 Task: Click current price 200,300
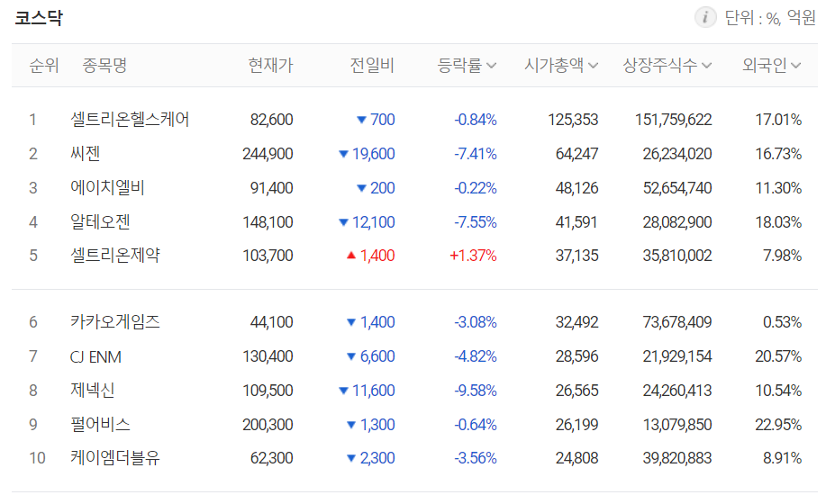tap(268, 425)
